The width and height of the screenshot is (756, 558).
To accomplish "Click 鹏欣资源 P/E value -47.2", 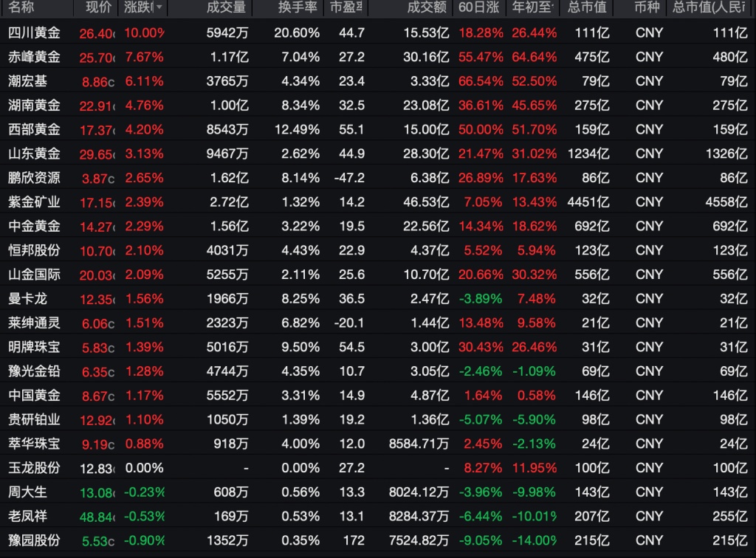I will 349,178.
